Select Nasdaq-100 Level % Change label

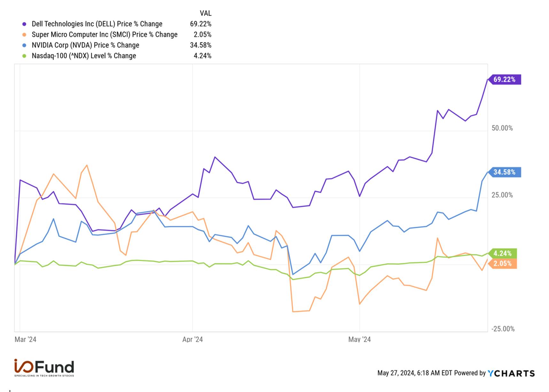click(84, 56)
